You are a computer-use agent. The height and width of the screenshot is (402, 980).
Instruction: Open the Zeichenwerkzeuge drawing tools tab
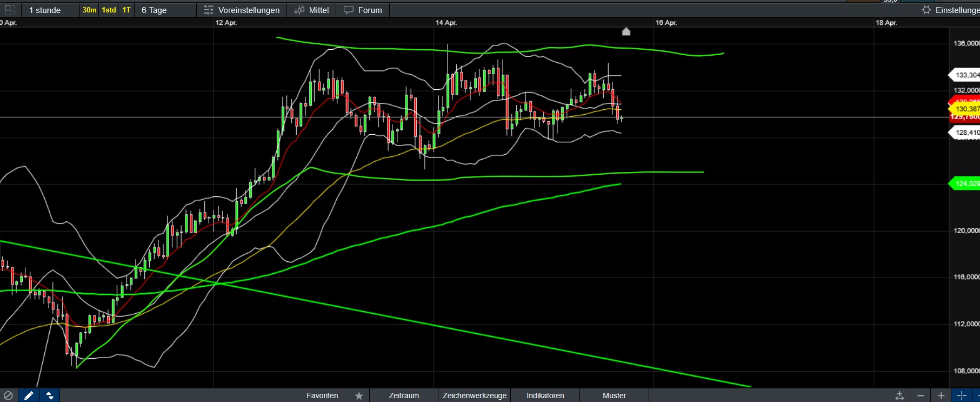pyautogui.click(x=475, y=396)
